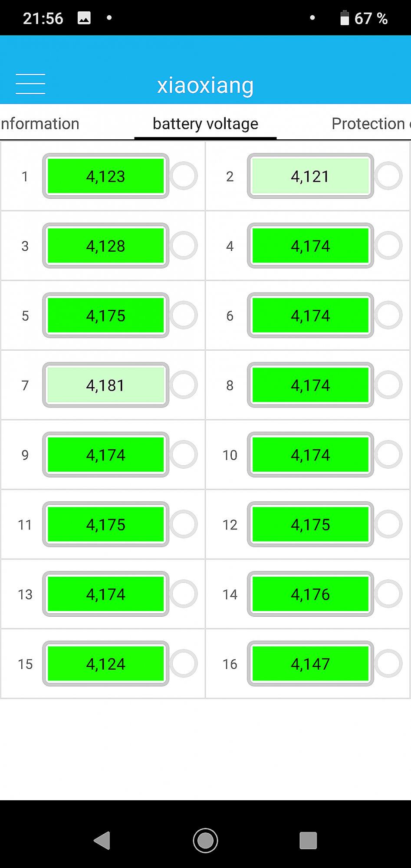Tap the Android back navigation icon
This screenshot has height=868, width=411.
[102, 840]
